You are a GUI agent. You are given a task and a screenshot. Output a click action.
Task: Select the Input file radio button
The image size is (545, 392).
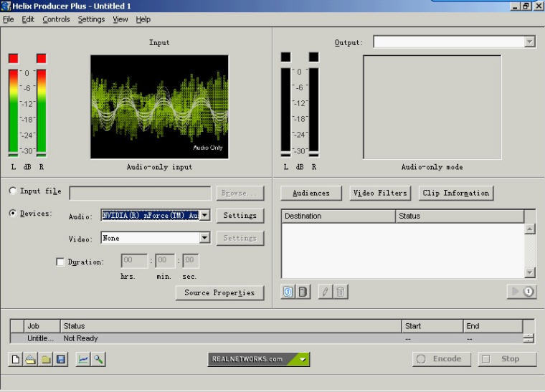click(13, 191)
